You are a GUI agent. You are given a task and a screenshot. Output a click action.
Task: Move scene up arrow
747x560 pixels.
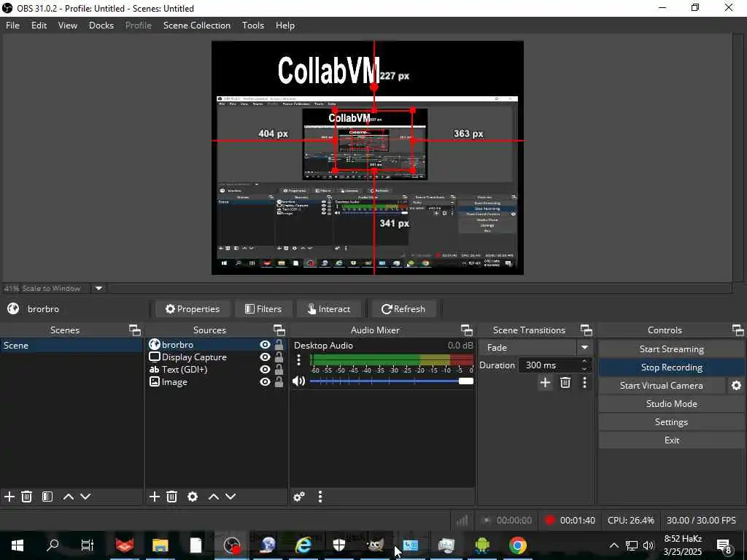[68, 497]
